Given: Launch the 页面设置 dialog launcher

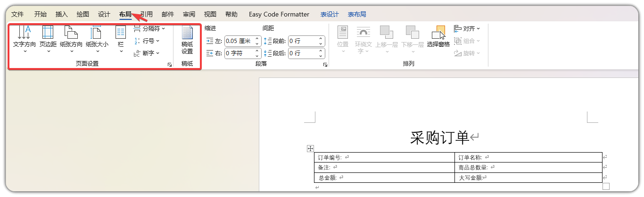Looking at the screenshot, I should tap(170, 65).
